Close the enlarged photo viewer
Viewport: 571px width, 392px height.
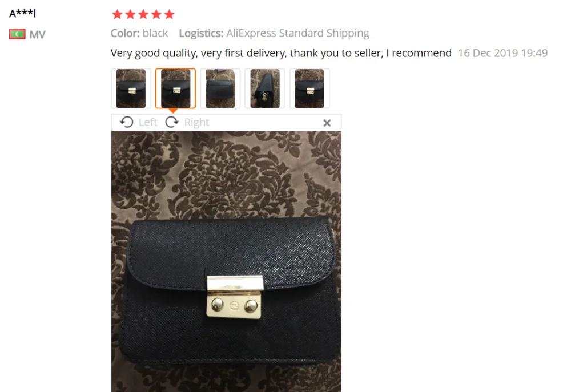[x=327, y=123]
